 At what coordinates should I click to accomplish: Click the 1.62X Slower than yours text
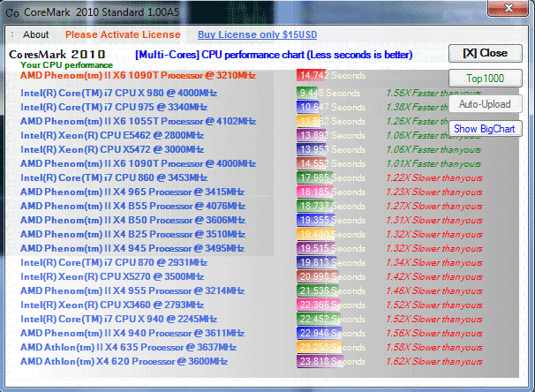tap(434, 362)
